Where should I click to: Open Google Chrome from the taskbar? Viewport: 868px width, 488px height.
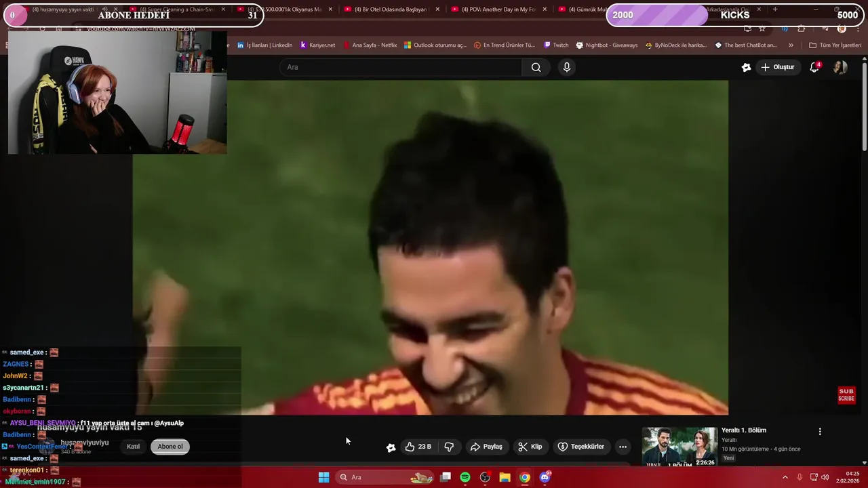coord(524,477)
